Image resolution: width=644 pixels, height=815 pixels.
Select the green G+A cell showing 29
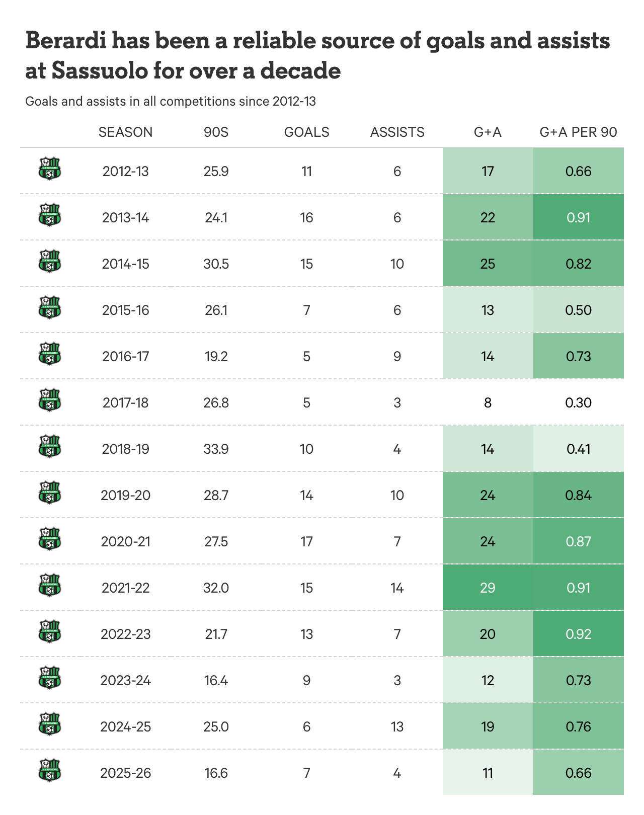point(488,588)
